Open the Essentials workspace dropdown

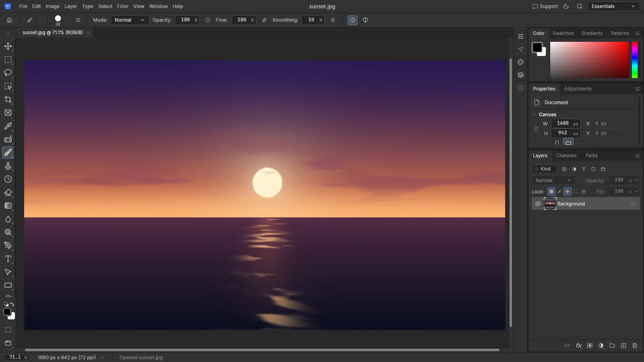coord(613,6)
